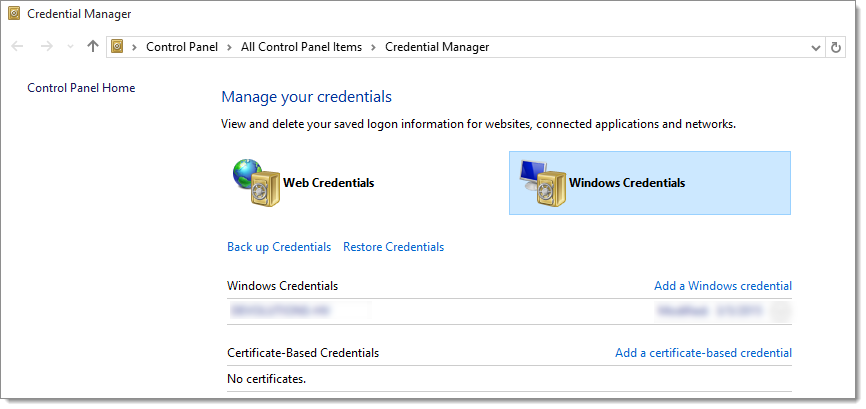Viewport: 866px width, 409px height.
Task: Open address bar history dropdown
Action: point(815,47)
